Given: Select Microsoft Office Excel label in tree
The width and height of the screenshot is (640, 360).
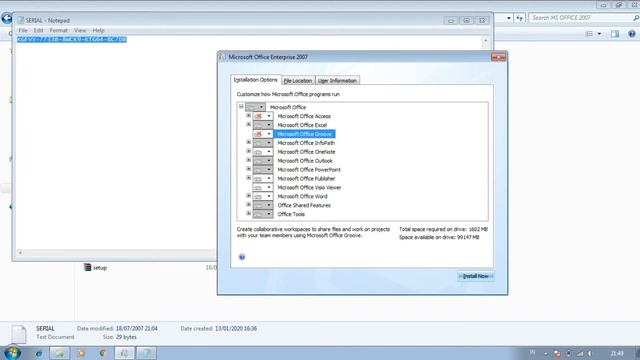Looking at the screenshot, I should point(302,125).
